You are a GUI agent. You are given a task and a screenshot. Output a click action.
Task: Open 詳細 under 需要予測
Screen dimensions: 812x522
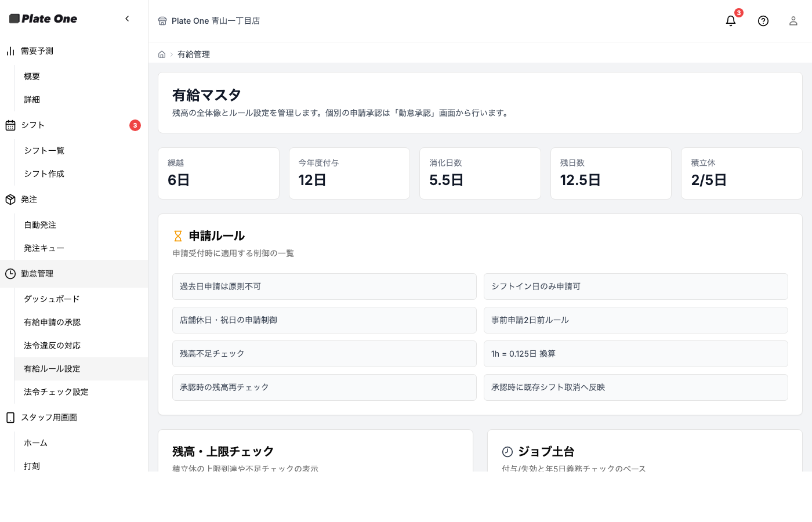tap(81, 100)
